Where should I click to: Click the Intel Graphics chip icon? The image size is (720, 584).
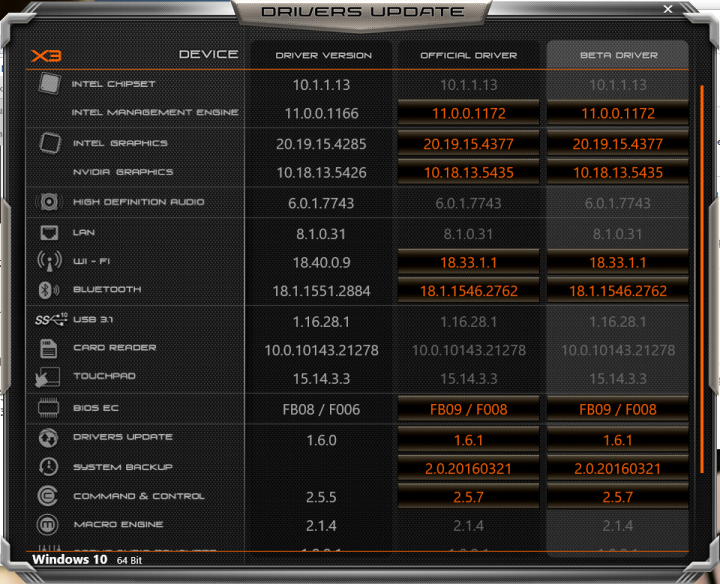[x=50, y=143]
